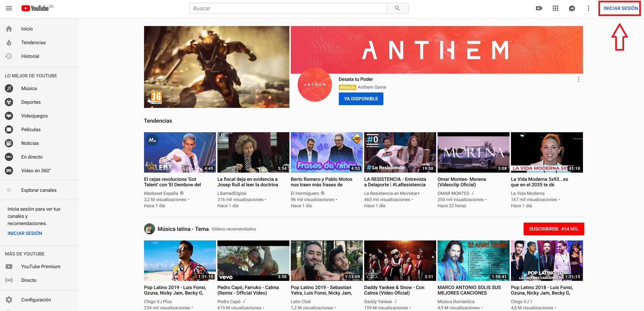This screenshot has height=311, width=644.
Task: Open the Música latina channel avatar
Action: (150, 229)
